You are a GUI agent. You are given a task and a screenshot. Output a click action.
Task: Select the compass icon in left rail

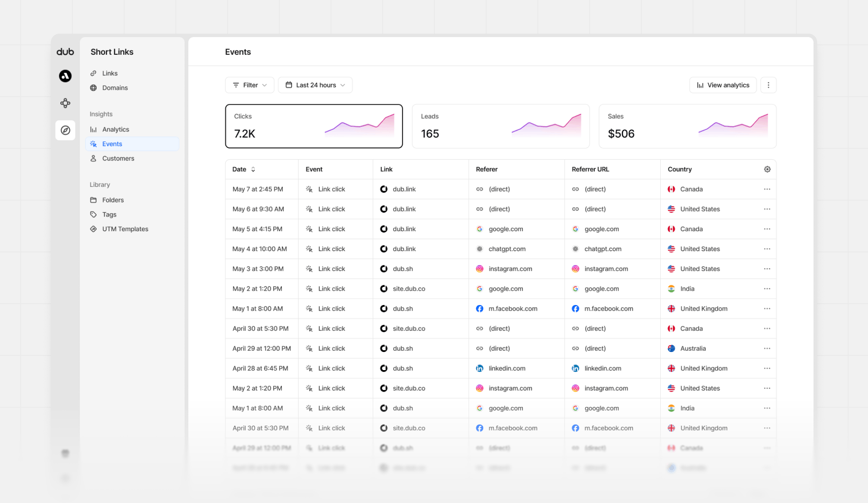[65, 130]
